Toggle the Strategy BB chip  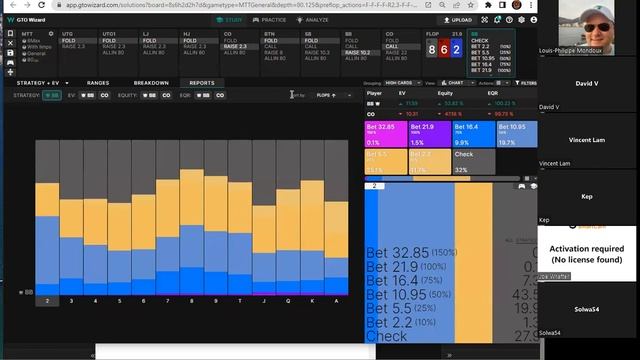[52, 96]
